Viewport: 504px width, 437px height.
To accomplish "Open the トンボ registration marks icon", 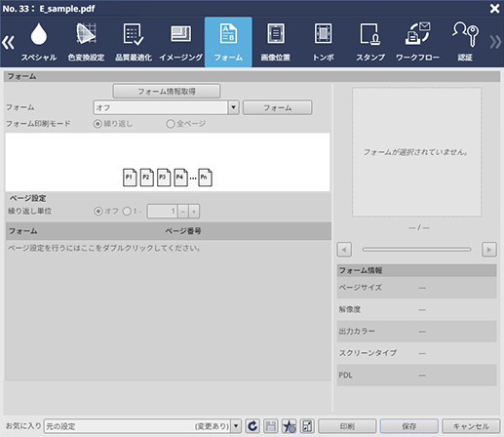I will point(323,42).
